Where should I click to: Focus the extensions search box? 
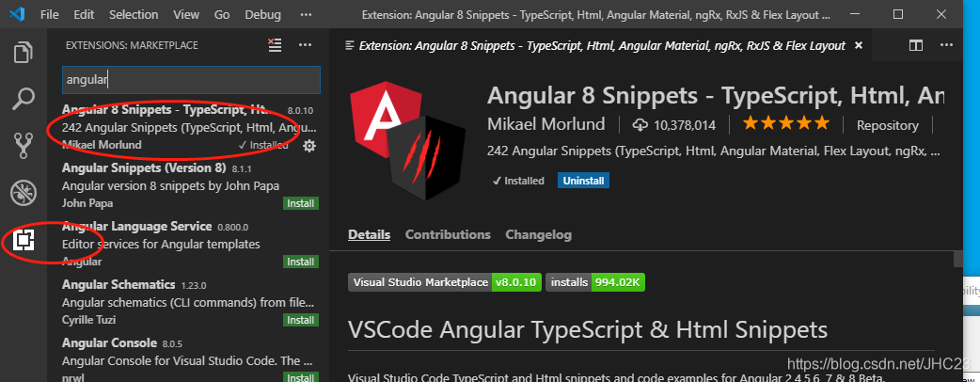coord(191,80)
